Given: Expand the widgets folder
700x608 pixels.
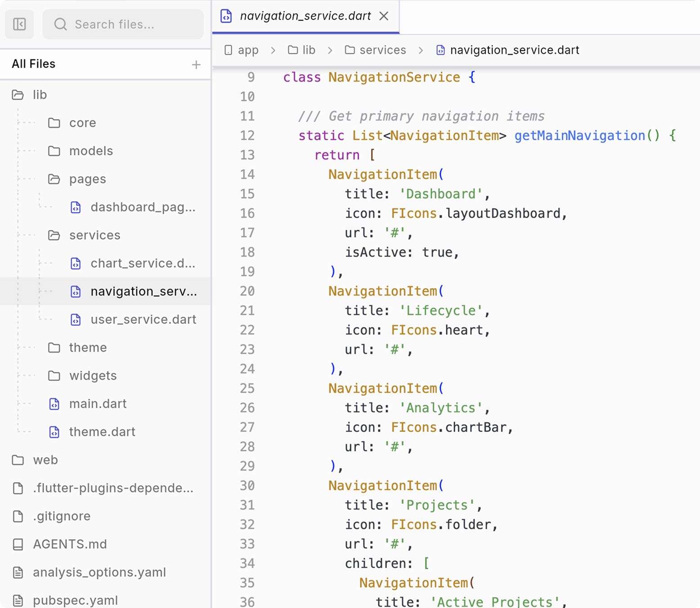Looking at the screenshot, I should pyautogui.click(x=105, y=376).
